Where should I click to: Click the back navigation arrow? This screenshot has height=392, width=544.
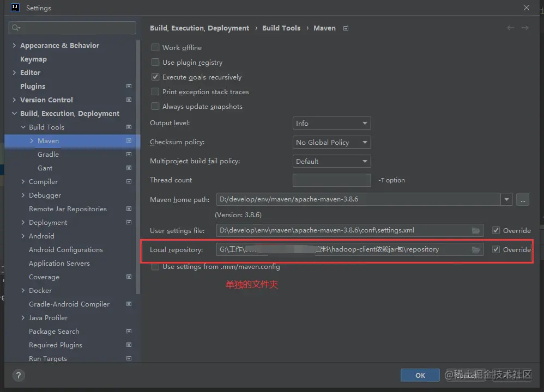click(510, 28)
